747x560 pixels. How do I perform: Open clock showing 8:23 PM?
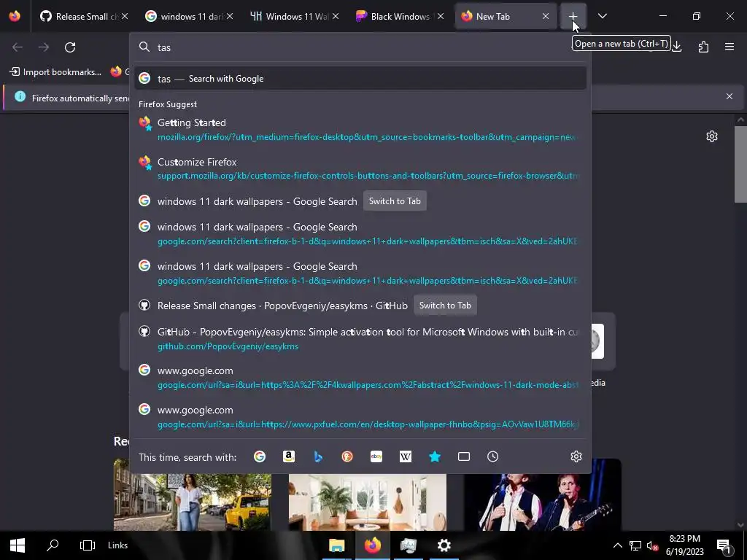(684, 545)
